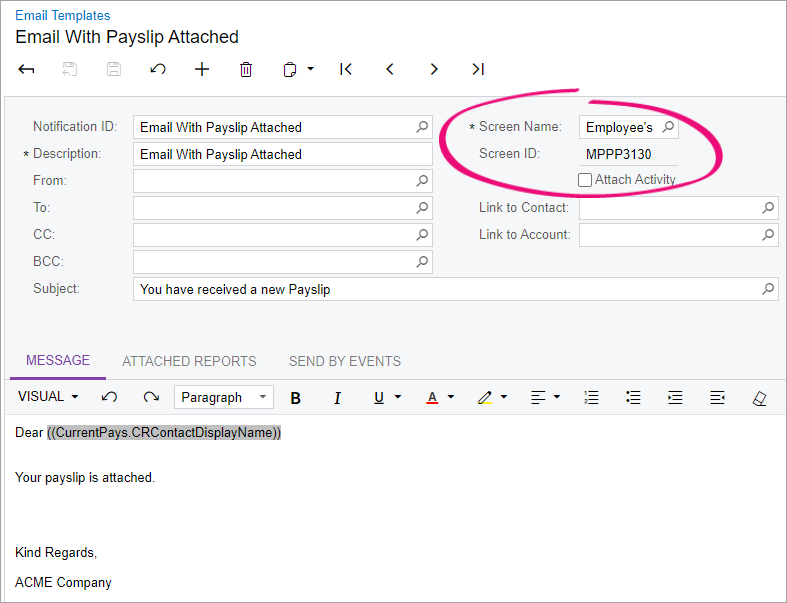Switch to the ATTACHED REPORTS tab
This screenshot has width=787, height=603.
coord(189,361)
